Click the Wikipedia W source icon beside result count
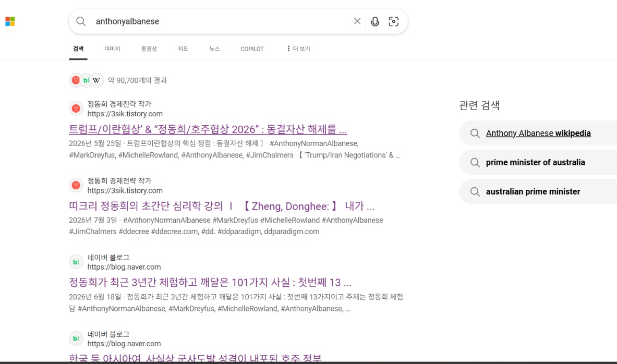 97,80
